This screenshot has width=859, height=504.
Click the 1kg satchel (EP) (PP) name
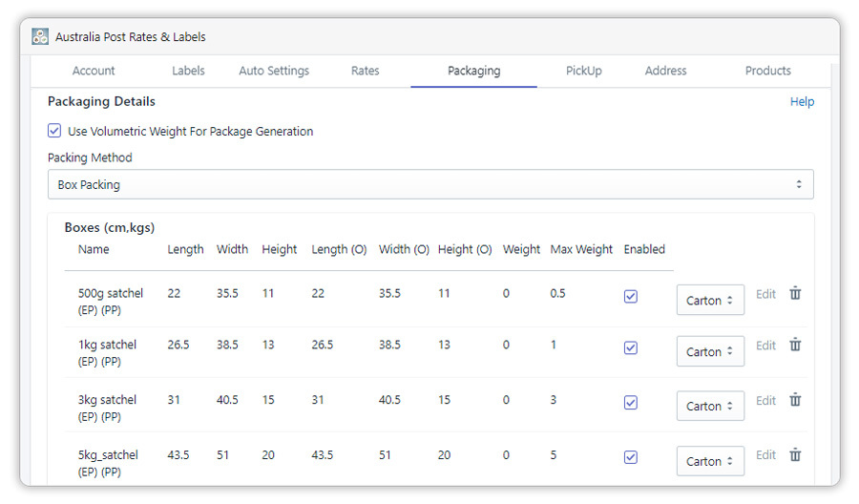[107, 353]
